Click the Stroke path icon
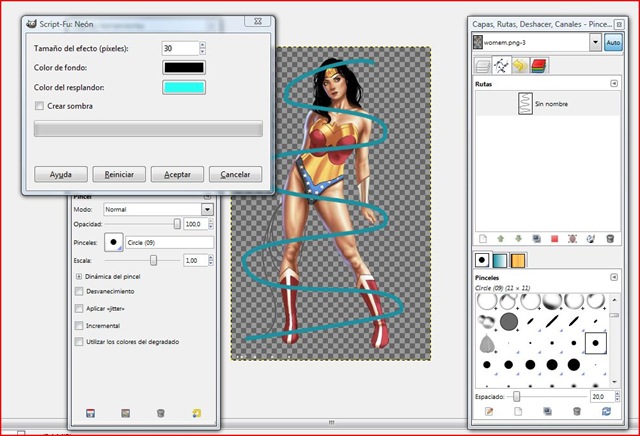 591,238
